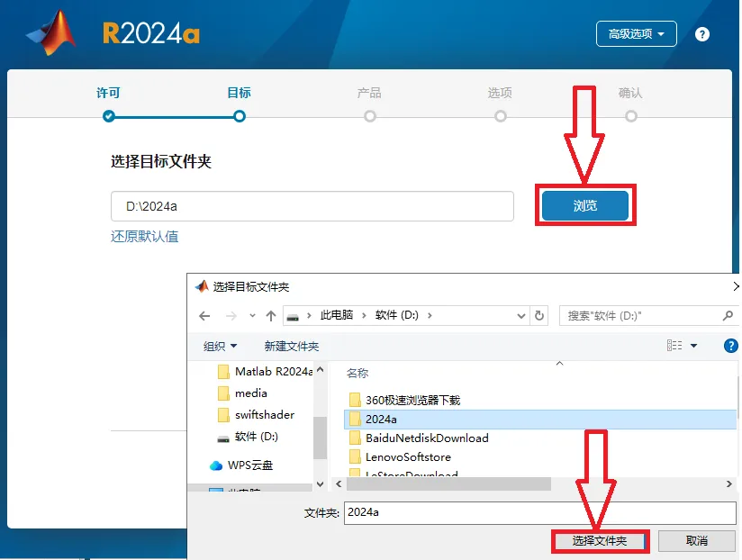Click the 目标 step progress circle
742x560 pixels.
coord(240,116)
